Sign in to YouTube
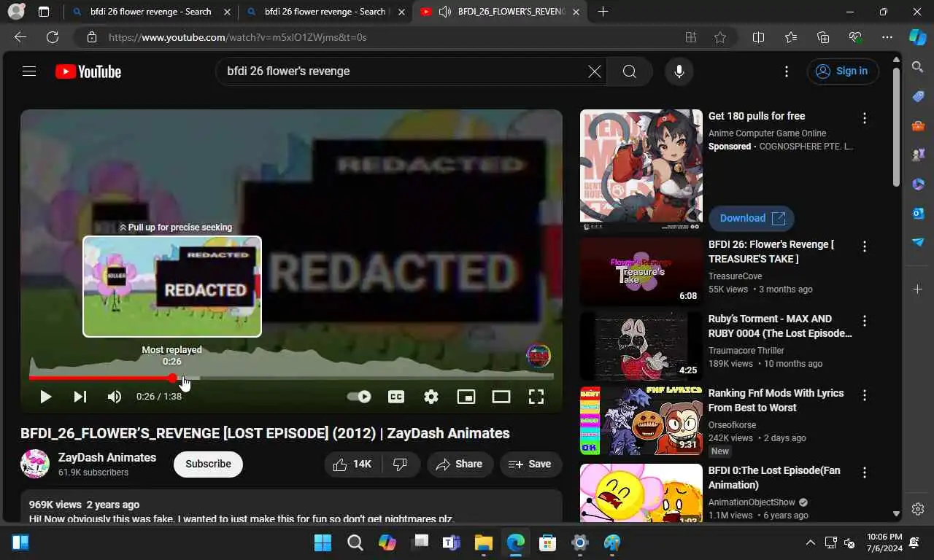The height and width of the screenshot is (560, 934). tap(843, 71)
